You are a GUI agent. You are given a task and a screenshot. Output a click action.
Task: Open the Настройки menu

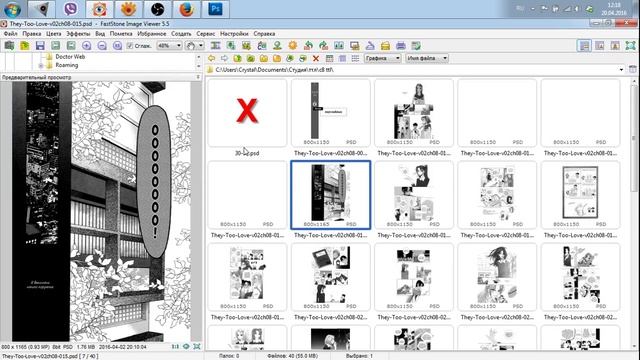[x=234, y=33]
